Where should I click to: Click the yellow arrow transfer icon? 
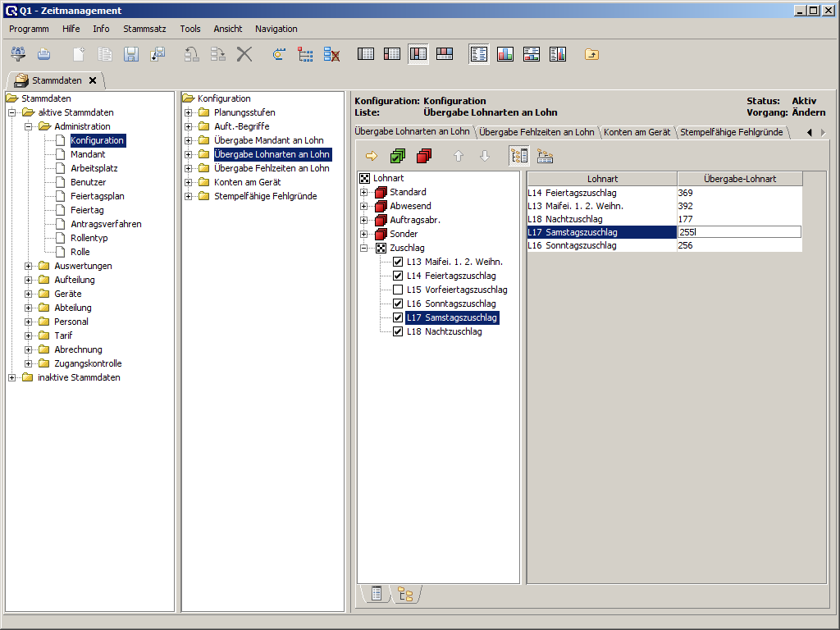pos(372,156)
